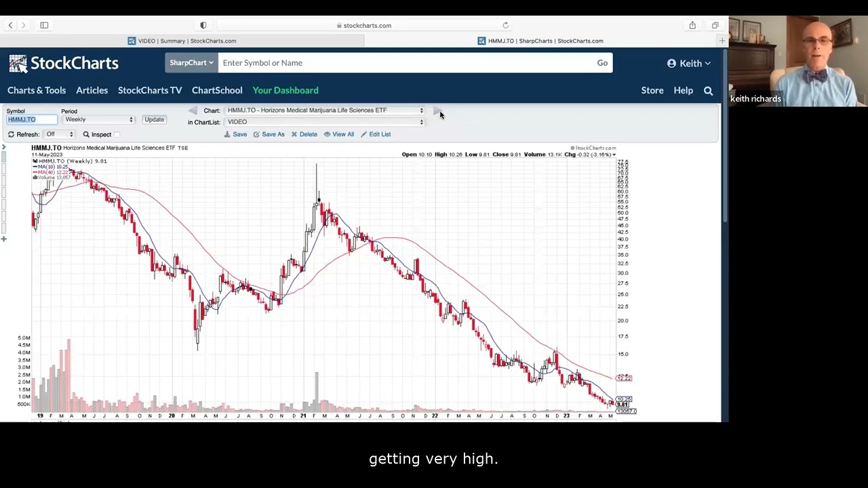This screenshot has width=868, height=488.
Task: Open the Refresh interval Off dropdown
Action: pyautogui.click(x=59, y=134)
